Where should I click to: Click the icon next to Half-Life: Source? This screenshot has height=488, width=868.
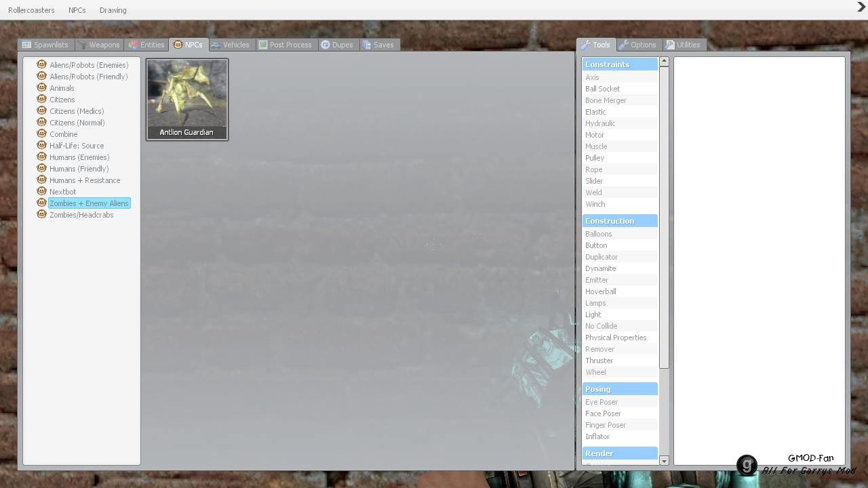click(41, 145)
